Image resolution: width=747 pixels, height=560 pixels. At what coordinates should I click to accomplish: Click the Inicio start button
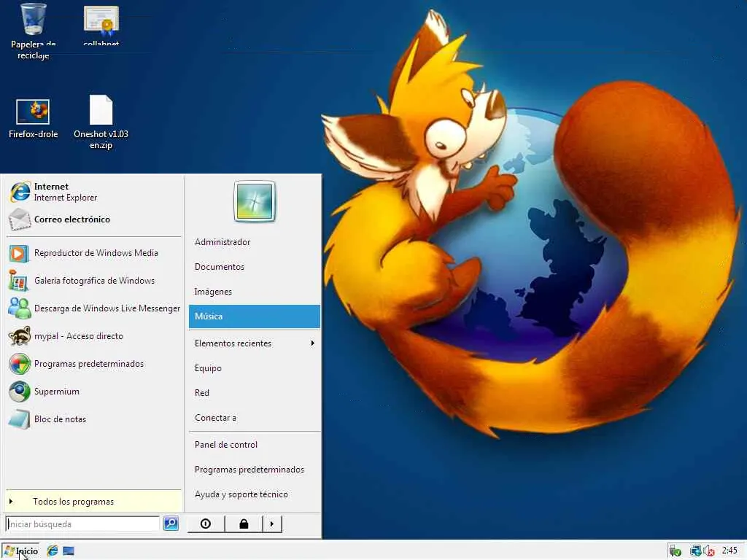(x=20, y=551)
